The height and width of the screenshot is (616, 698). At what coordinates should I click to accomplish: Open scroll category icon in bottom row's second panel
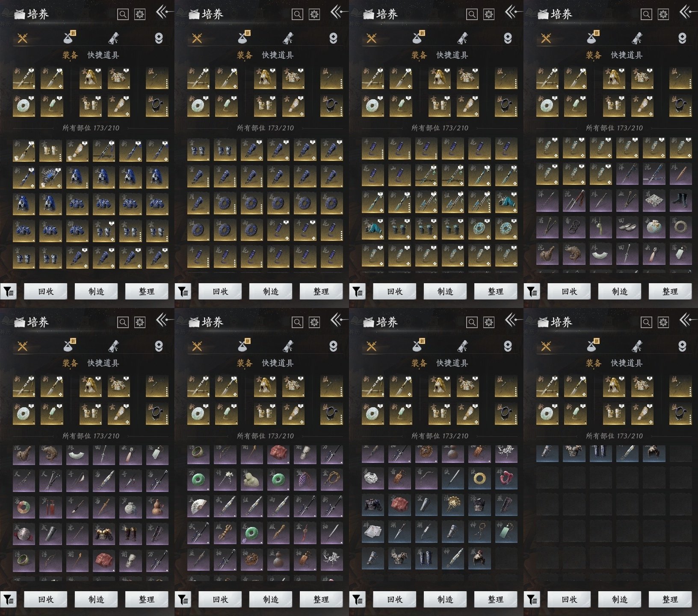click(x=288, y=346)
